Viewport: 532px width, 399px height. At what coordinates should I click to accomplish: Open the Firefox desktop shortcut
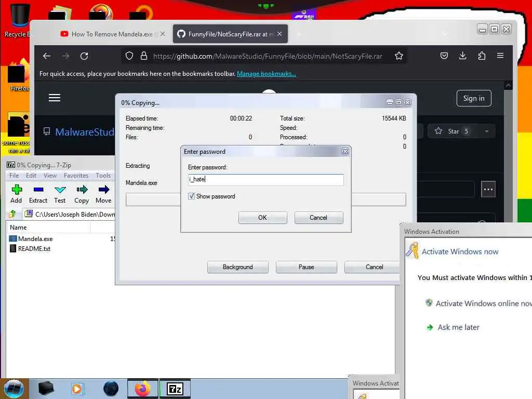click(19, 76)
